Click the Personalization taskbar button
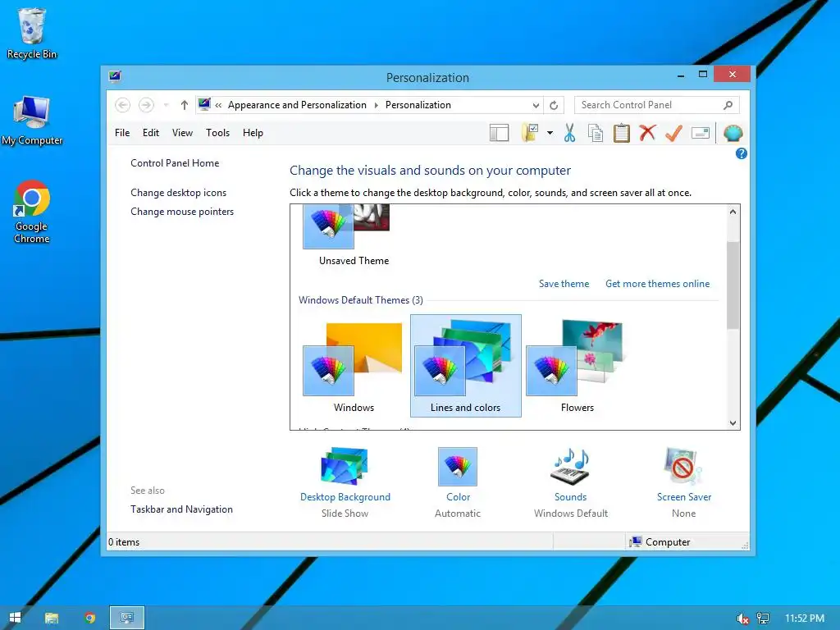This screenshot has height=630, width=840. (127, 618)
